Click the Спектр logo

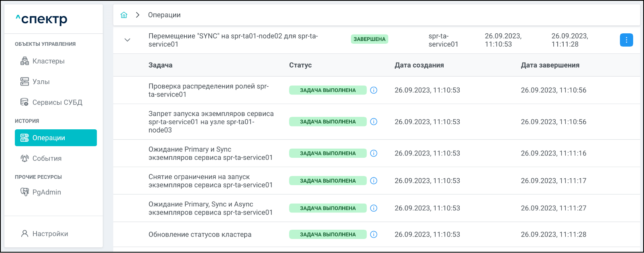(42, 19)
